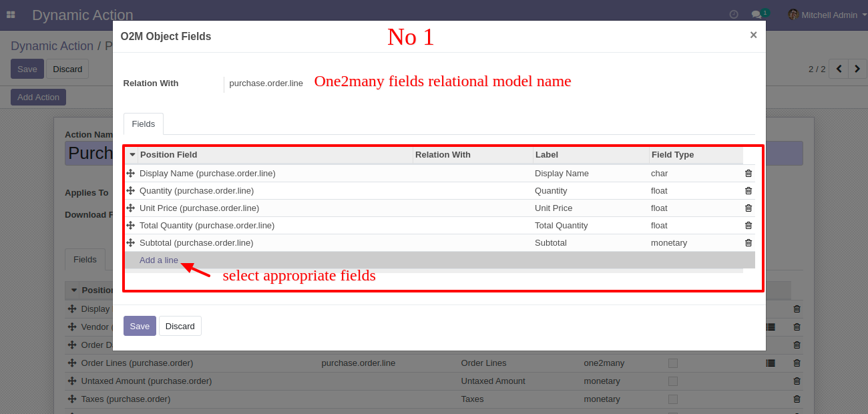This screenshot has width=868, height=414.
Task: Go to next record with pager arrow
Action: point(857,69)
